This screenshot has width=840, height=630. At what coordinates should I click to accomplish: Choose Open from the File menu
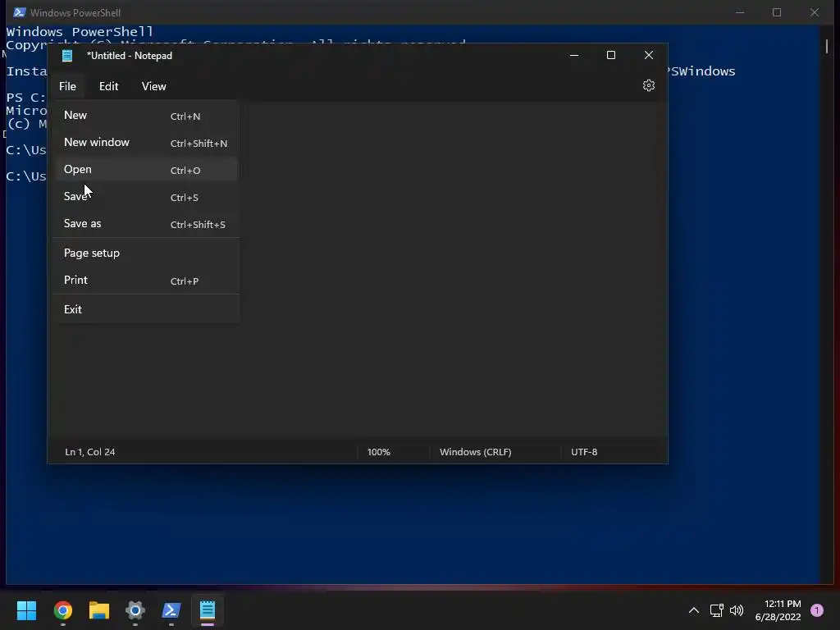(146, 169)
